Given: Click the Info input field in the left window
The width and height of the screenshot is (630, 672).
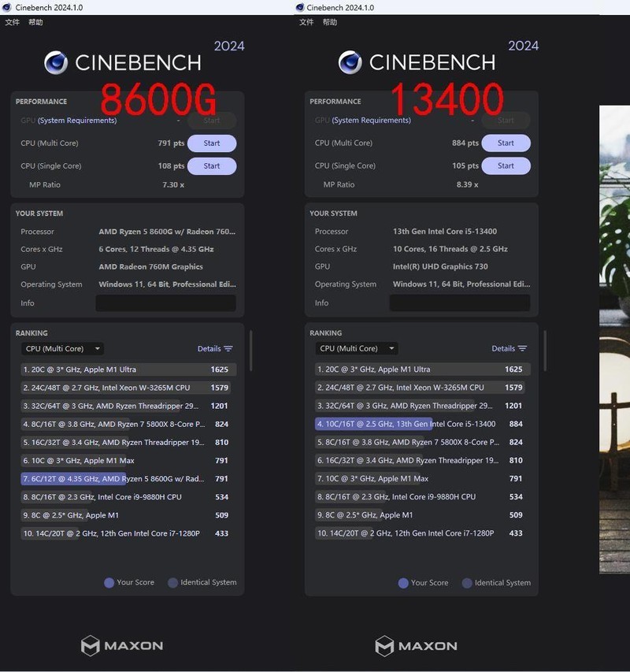Looking at the screenshot, I should (x=165, y=303).
